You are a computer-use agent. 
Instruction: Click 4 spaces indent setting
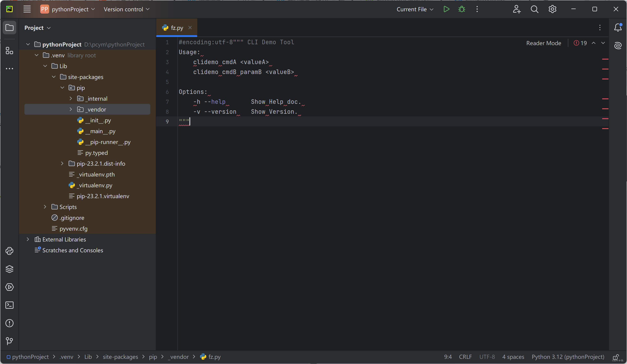(513, 357)
